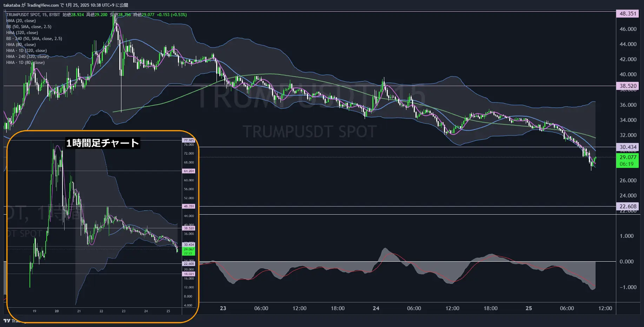Image resolution: width=644 pixels, height=327 pixels.
Task: Click date 20 on the inset time axis
Action: pyautogui.click(x=57, y=311)
